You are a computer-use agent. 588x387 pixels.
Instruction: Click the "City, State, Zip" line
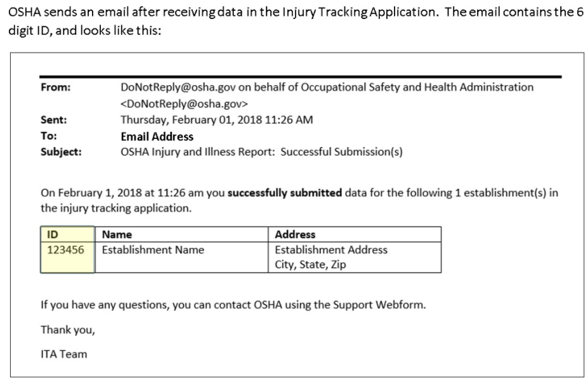click(x=310, y=265)
